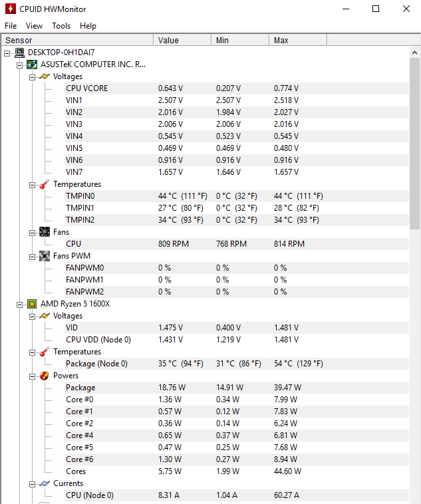Collapse the Powers group
Screen dimensions: 421x504
click(32, 376)
